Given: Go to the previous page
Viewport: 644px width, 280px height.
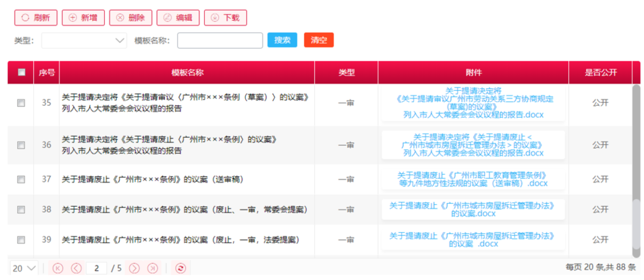Looking at the screenshot, I should click(x=76, y=268).
